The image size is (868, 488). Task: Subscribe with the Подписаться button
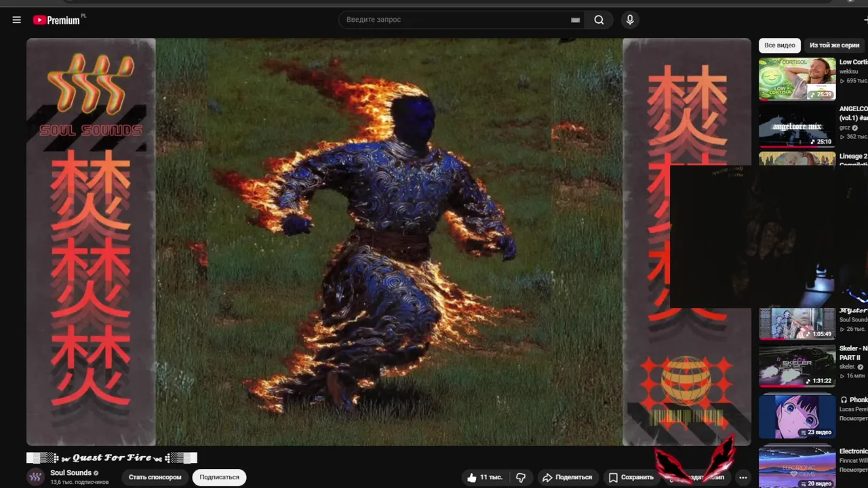219,477
